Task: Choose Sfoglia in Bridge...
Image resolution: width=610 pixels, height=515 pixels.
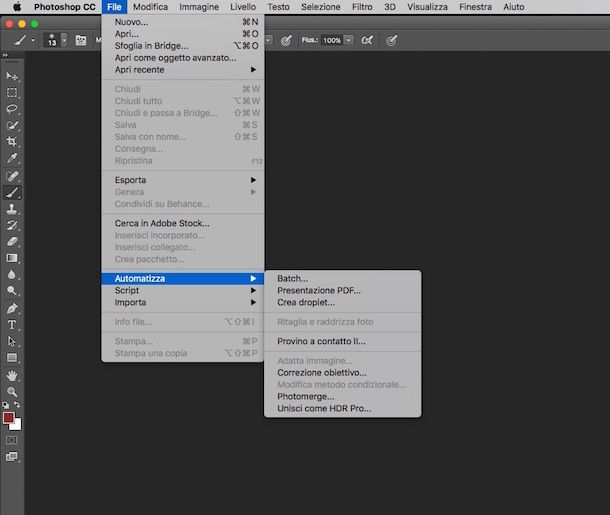Action: 183,46
